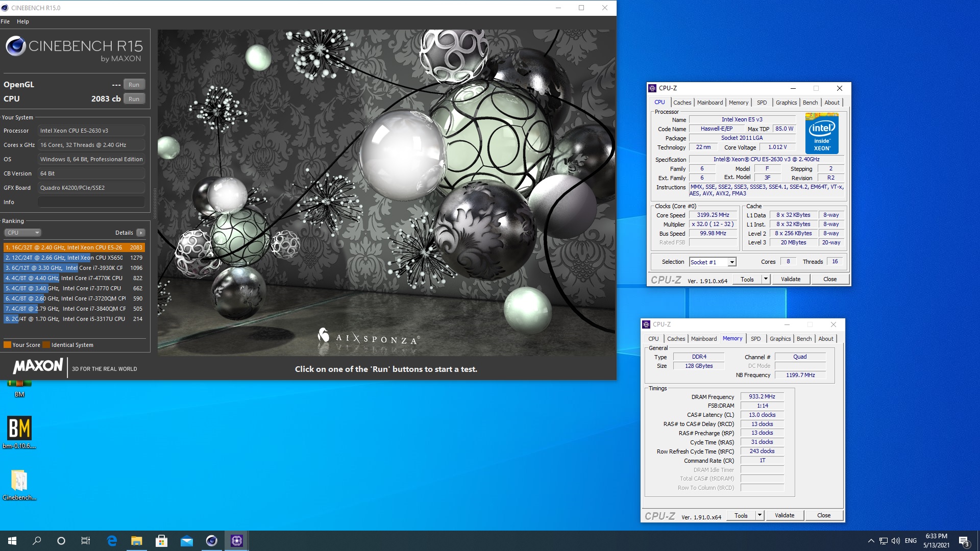
Task: Open Mail app from taskbar
Action: (187, 541)
